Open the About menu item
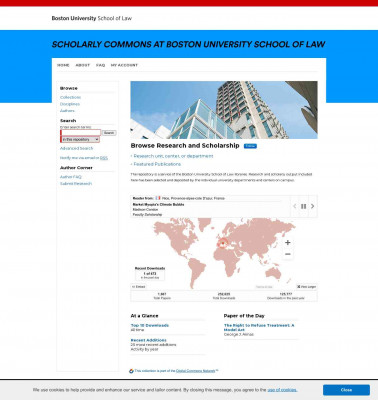The image size is (378, 400). [x=83, y=65]
